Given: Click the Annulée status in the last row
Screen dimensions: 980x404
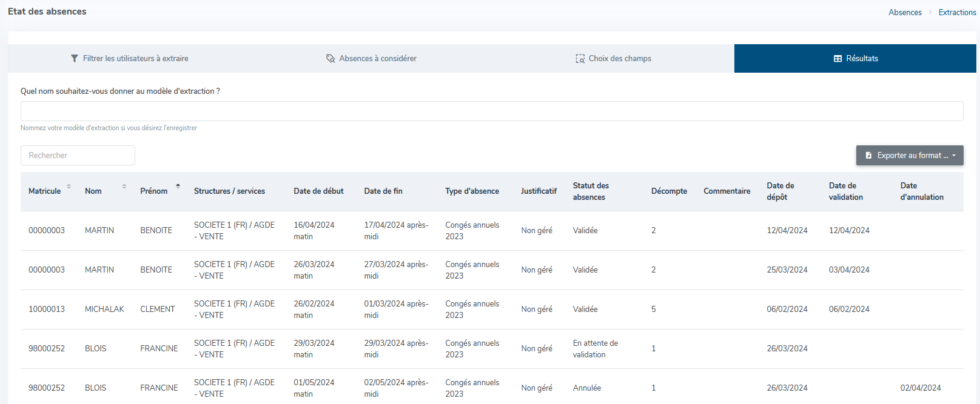Looking at the screenshot, I should pyautogui.click(x=586, y=388).
